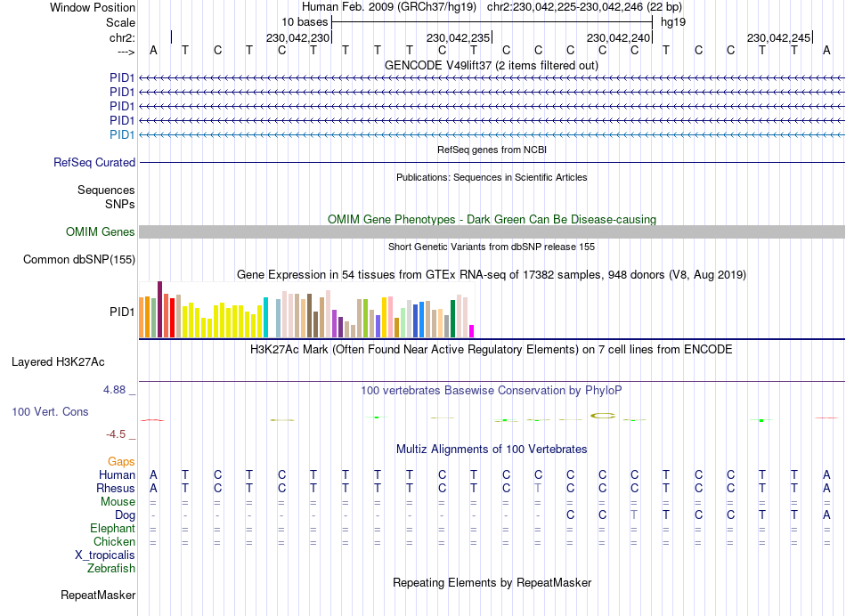This screenshot has width=846, height=616.
Task: Click the RepeatMasker track label
Action: pyautogui.click(x=98, y=595)
